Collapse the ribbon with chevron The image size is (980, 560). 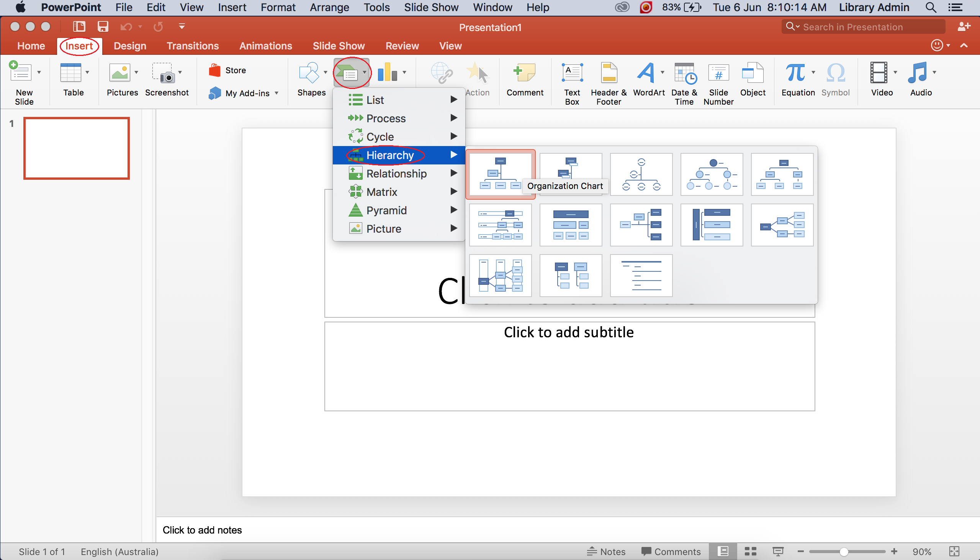(964, 46)
